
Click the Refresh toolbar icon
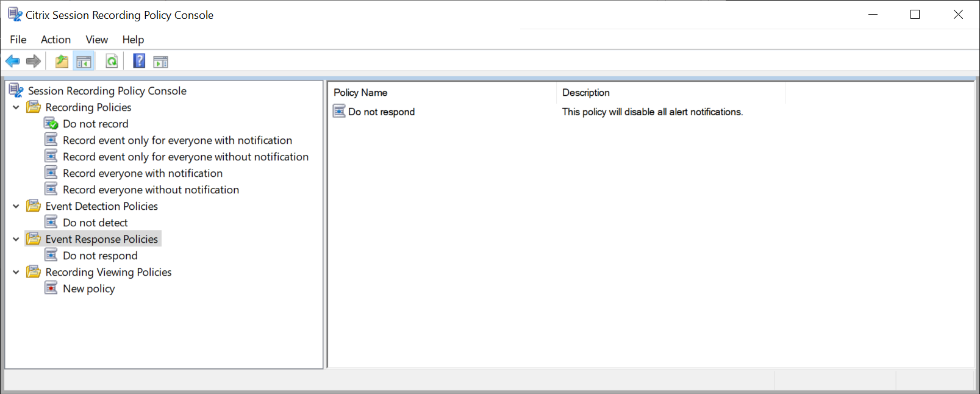pyautogui.click(x=112, y=61)
